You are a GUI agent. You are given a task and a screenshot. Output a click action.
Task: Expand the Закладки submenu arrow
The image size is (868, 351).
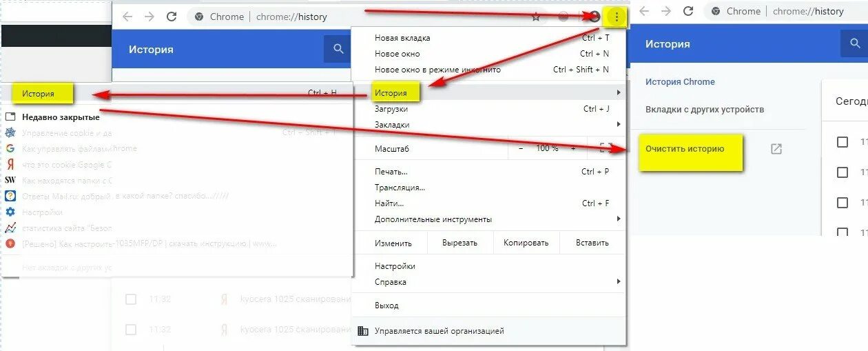coord(619,125)
